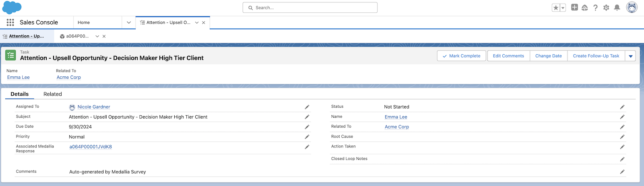This screenshot has height=186, width=644.
Task: Open the favorites list dropdown arrow
Action: point(563,8)
